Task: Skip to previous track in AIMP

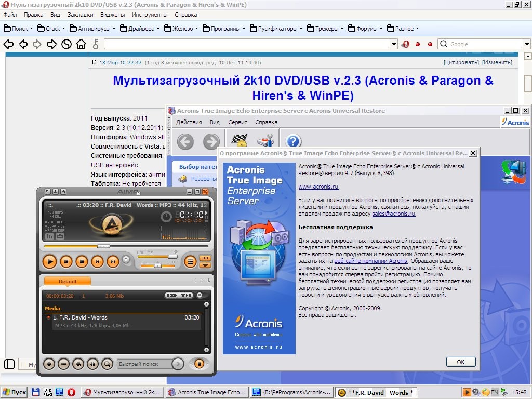Action: point(97,262)
